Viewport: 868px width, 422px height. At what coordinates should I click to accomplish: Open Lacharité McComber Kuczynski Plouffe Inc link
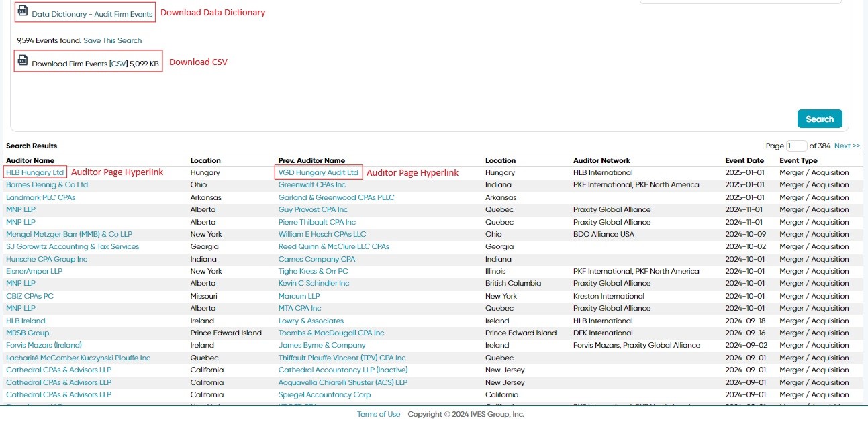(x=78, y=358)
